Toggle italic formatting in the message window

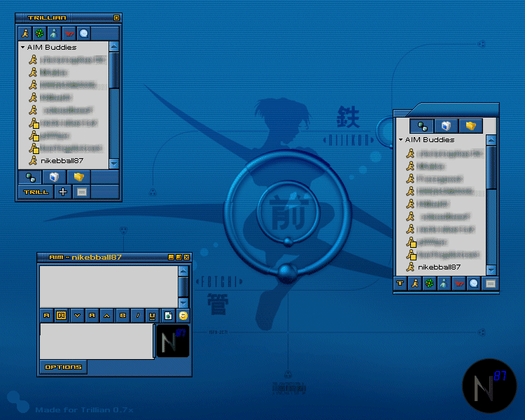click(x=138, y=316)
